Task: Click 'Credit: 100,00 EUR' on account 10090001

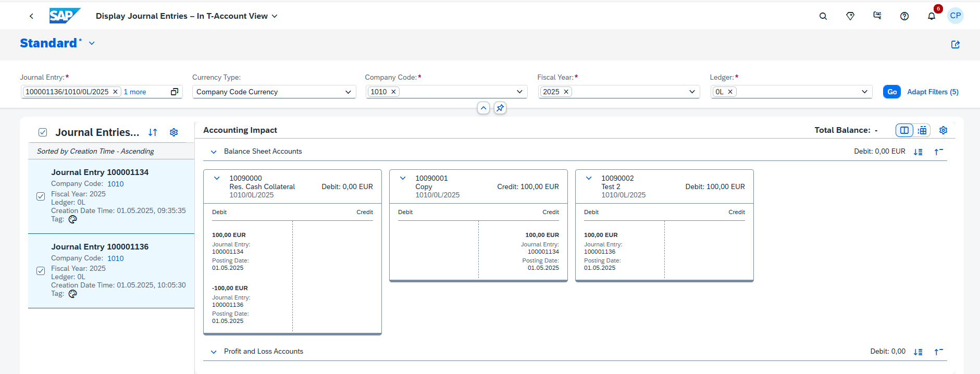Action: click(528, 186)
